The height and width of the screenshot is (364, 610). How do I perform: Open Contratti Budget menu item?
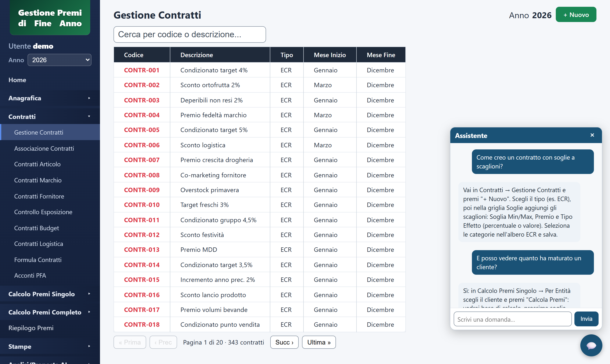(50, 228)
